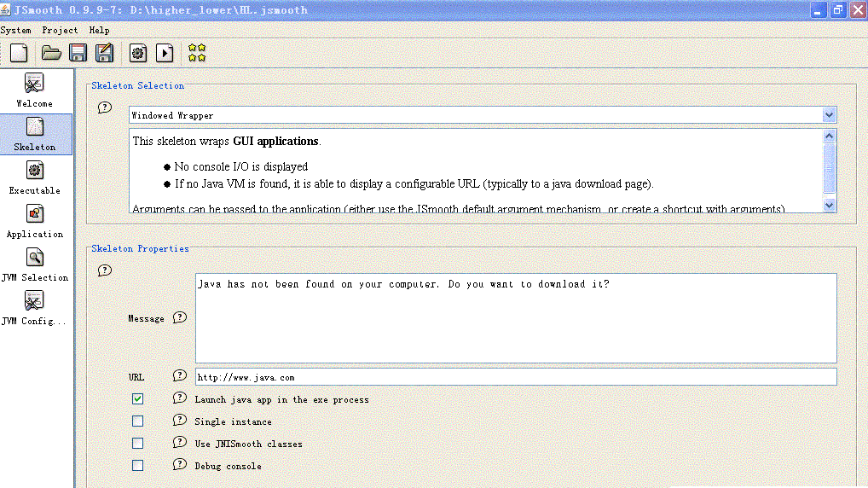
Task: Open the Application sidebar panel
Action: [34, 221]
